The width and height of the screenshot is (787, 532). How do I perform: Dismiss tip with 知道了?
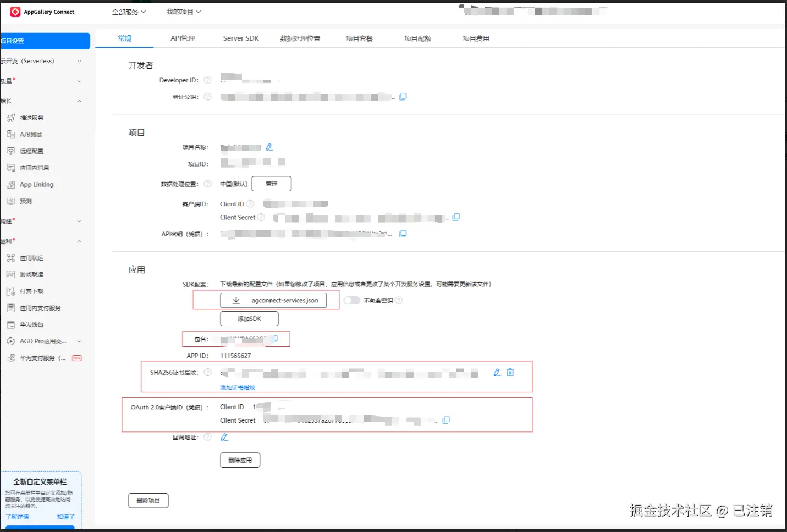click(65, 517)
